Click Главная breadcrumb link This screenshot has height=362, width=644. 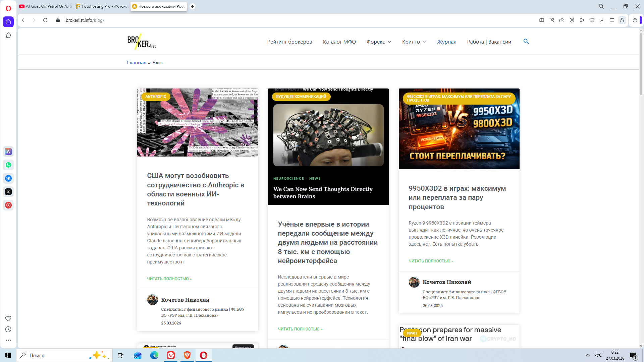[137, 63]
